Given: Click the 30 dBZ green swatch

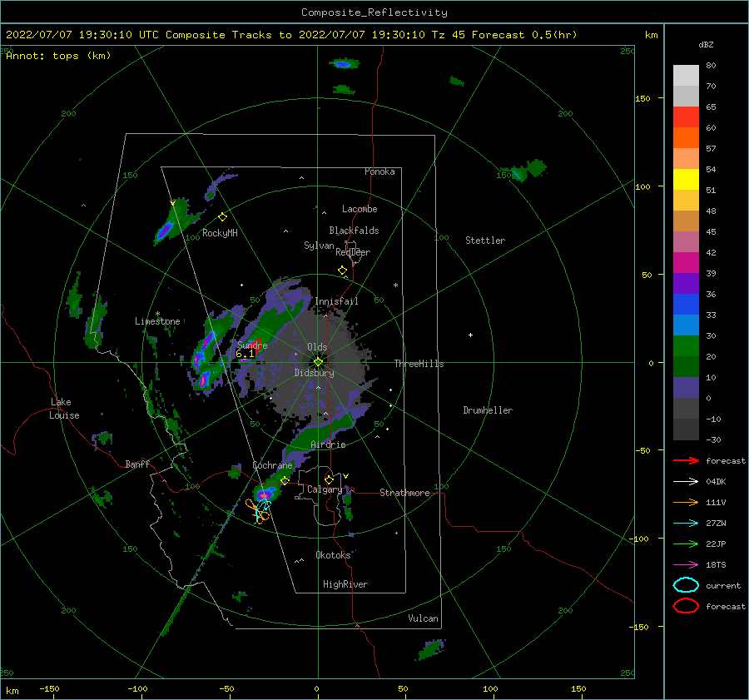Looking at the screenshot, I should [x=686, y=346].
